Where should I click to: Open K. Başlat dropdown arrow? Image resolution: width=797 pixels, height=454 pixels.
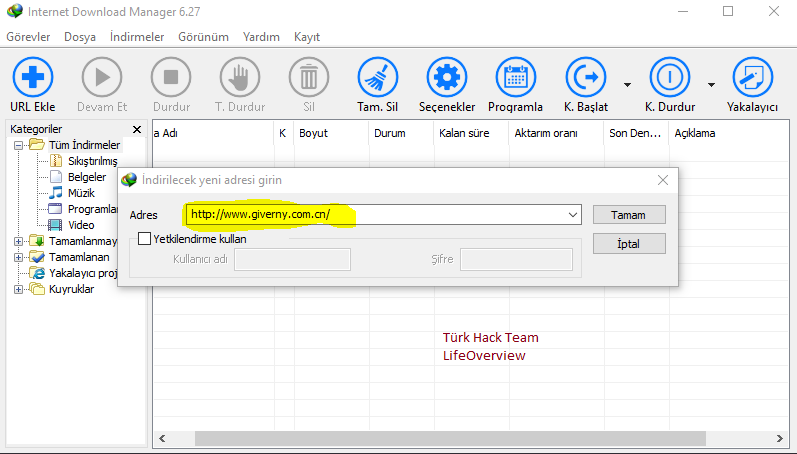point(628,84)
